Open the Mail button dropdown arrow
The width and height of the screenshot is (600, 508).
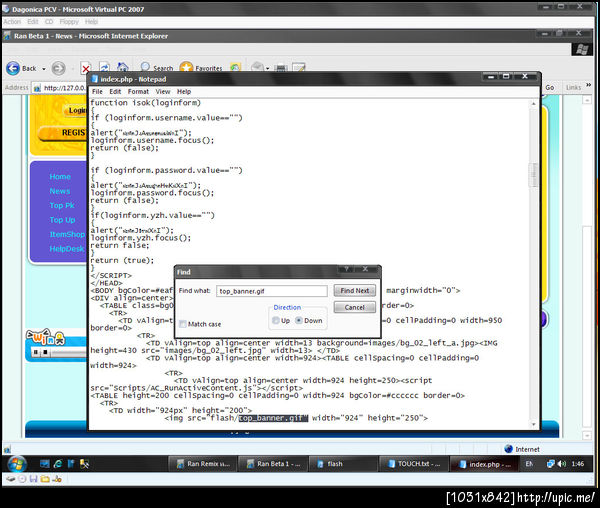267,69
